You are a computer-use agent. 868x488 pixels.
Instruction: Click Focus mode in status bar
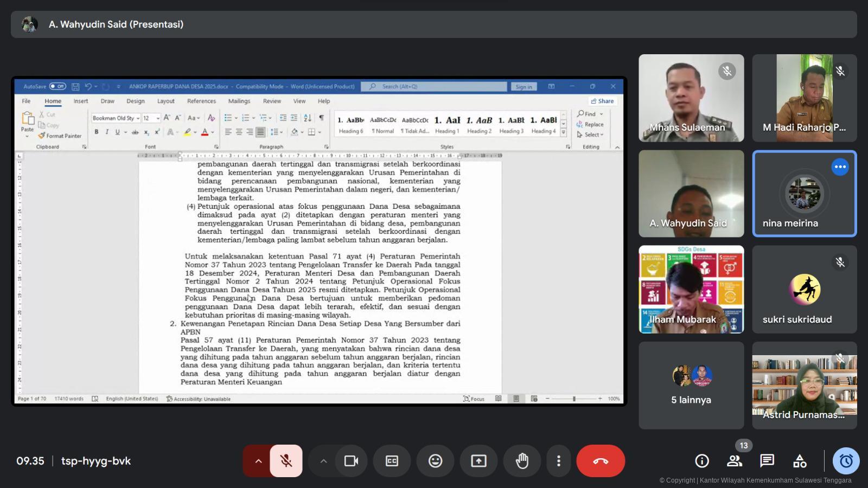(x=474, y=399)
